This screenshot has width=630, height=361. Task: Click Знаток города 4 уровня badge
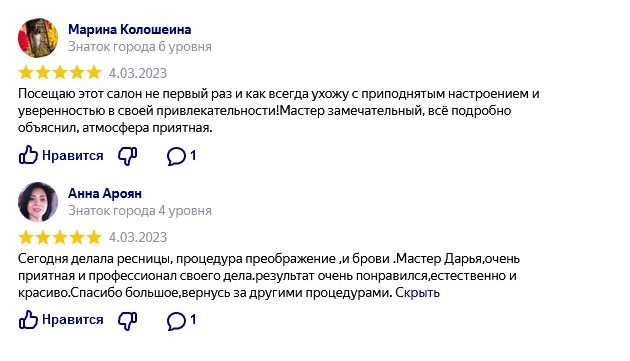140,211
